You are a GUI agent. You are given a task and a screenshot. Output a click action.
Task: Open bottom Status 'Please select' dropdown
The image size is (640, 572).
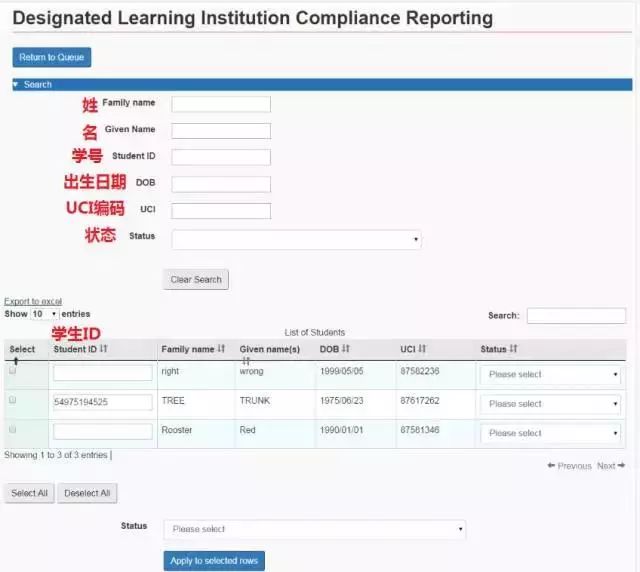click(314, 529)
